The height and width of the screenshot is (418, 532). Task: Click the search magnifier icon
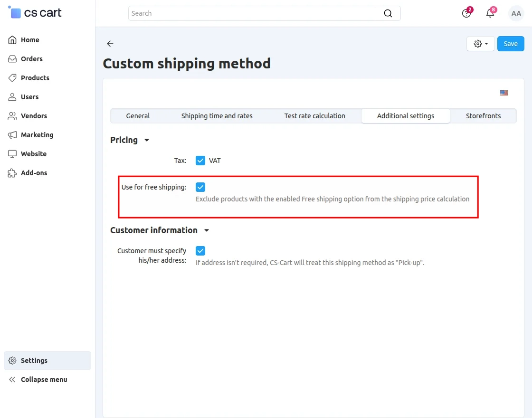[388, 13]
